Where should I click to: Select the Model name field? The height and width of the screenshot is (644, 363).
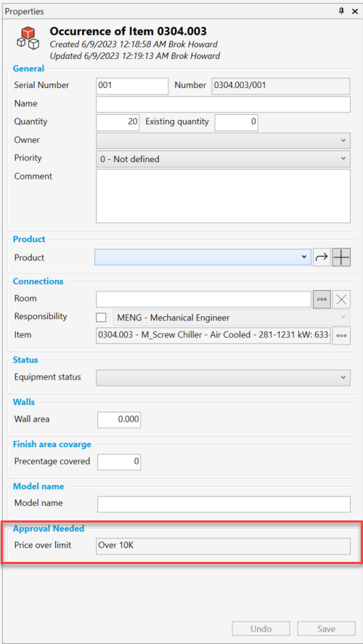[x=224, y=504]
